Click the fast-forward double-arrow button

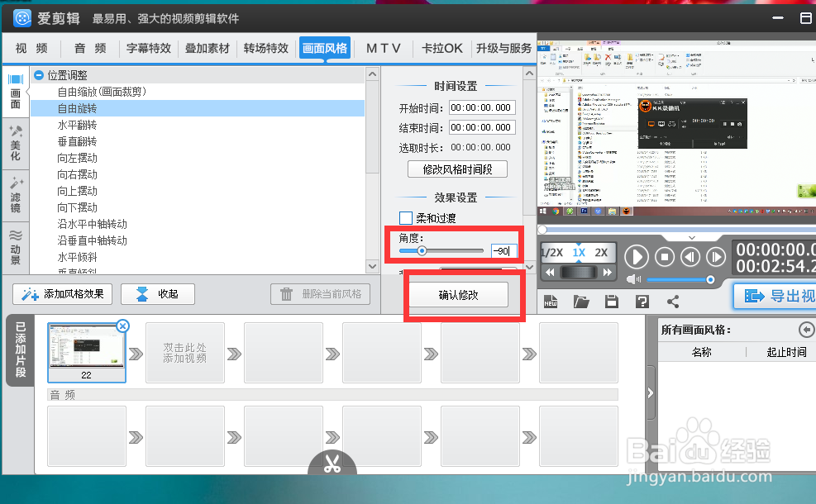tap(608, 272)
